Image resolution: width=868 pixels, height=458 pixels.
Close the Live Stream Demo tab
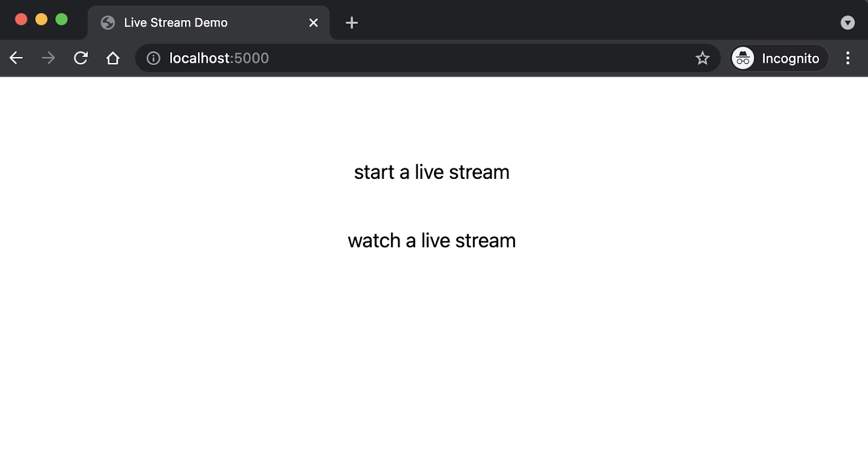click(x=313, y=23)
